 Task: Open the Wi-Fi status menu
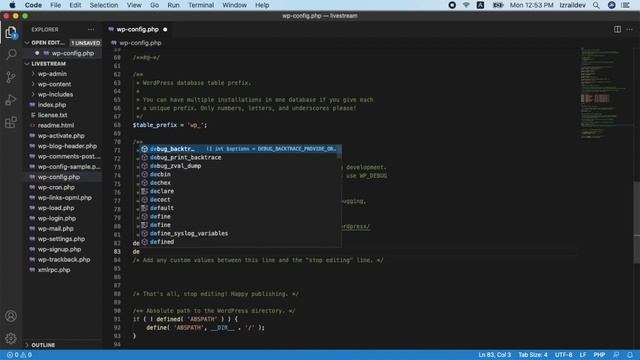[466, 5]
